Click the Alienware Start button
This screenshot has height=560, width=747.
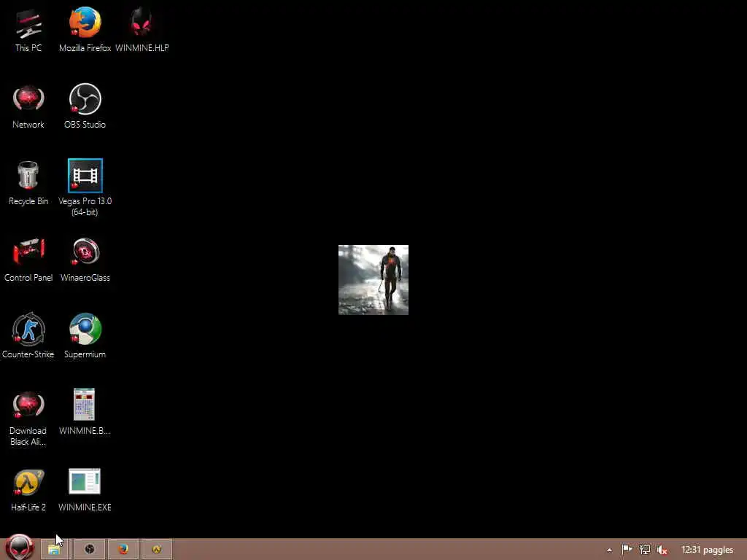coord(20,548)
